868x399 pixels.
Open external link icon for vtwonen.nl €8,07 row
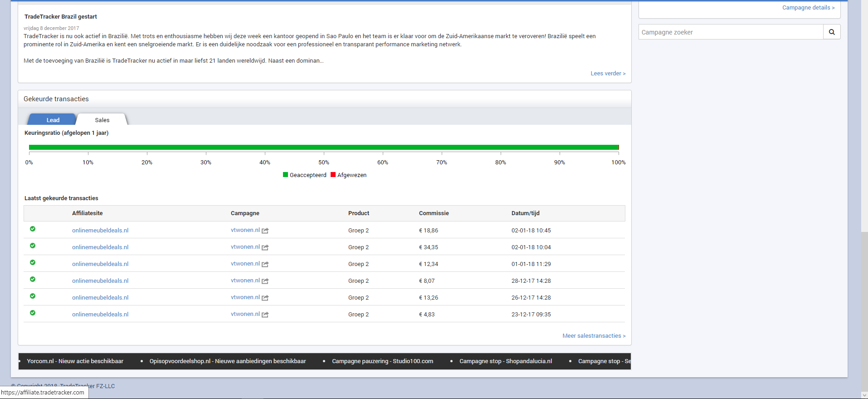click(x=265, y=281)
